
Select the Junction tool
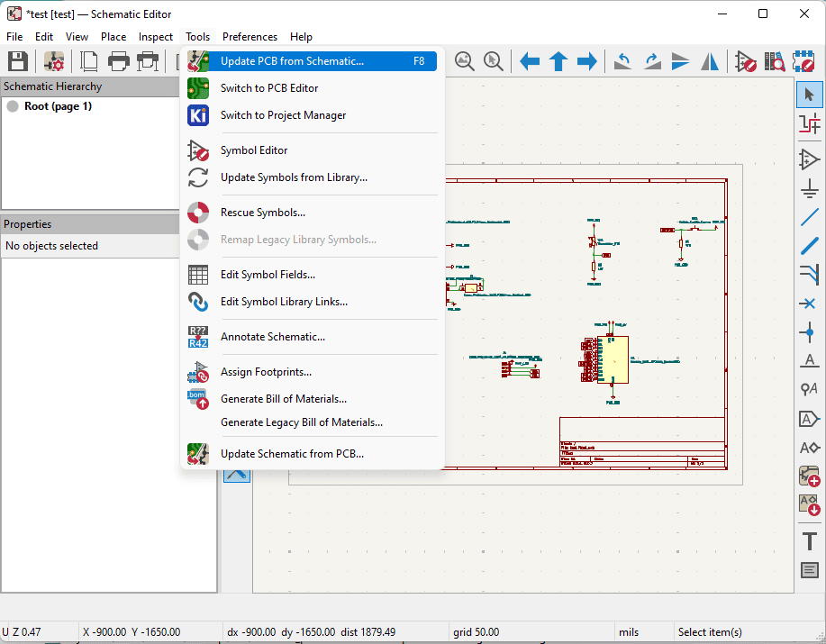click(x=809, y=332)
